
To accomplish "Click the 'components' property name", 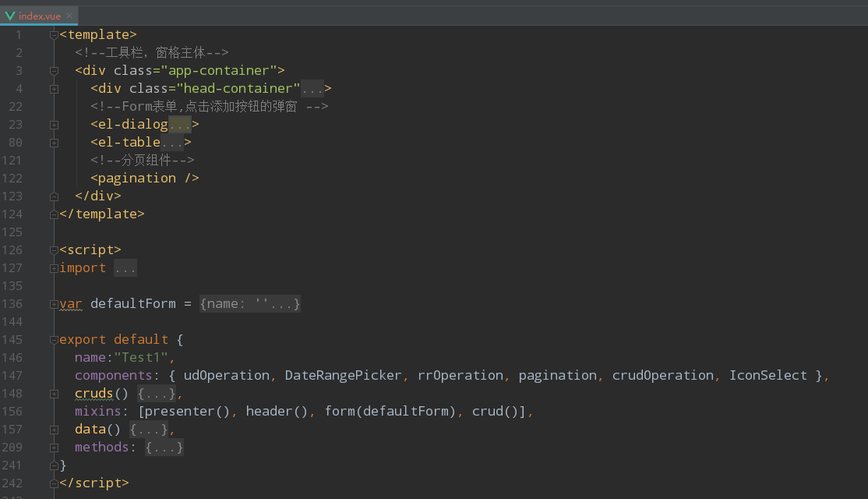I will [114, 376].
